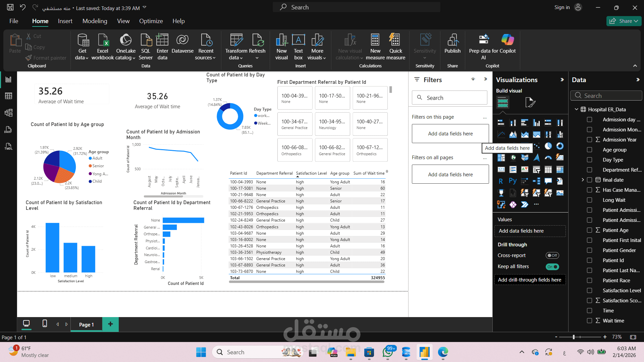The width and height of the screenshot is (644, 362).
Task: Select the gauge visualization icon
Action: pyautogui.click(x=548, y=158)
